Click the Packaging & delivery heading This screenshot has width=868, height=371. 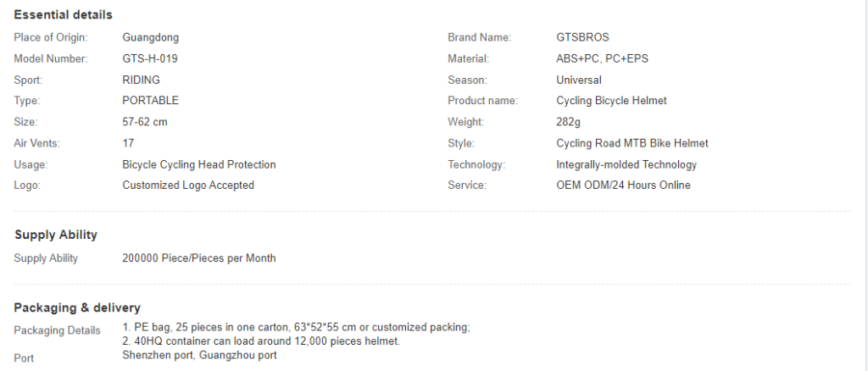coord(77,308)
